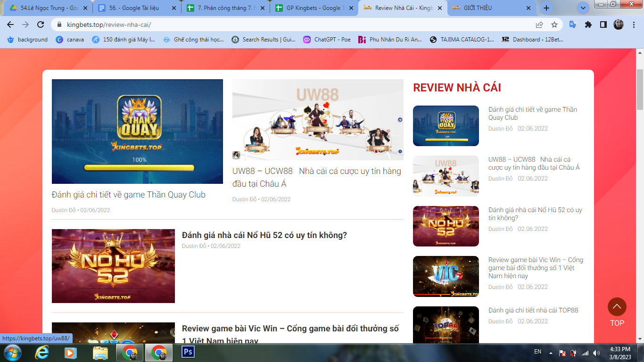The image size is (644, 362).
Task: Close the '54.Lê Ngọc Trung' tab
Action: click(85, 8)
